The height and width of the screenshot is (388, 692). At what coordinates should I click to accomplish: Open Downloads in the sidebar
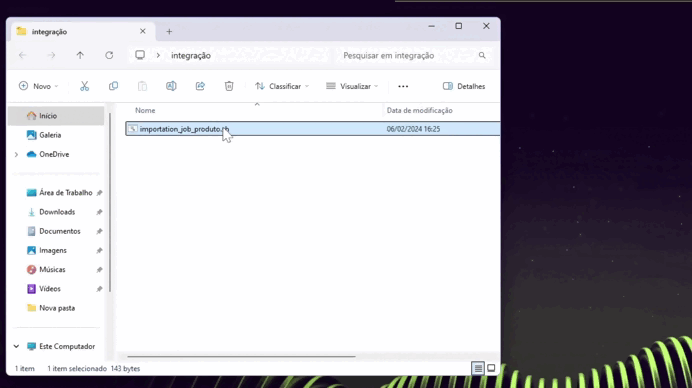pos(56,212)
